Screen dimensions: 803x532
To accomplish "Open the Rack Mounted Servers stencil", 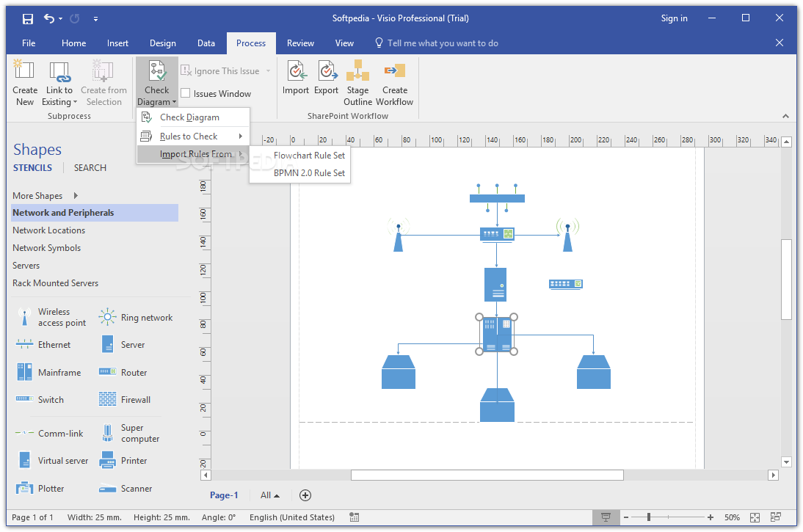I will [x=55, y=283].
